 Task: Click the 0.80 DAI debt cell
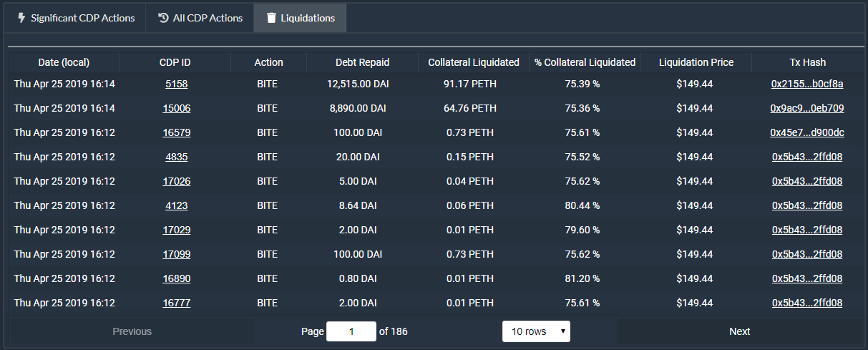coord(357,278)
